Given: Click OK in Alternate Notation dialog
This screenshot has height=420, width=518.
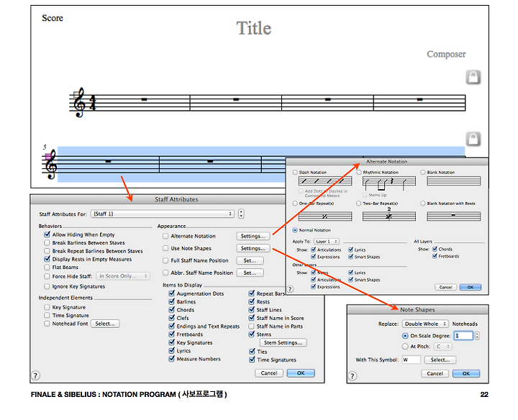Looking at the screenshot, I should 471,287.
